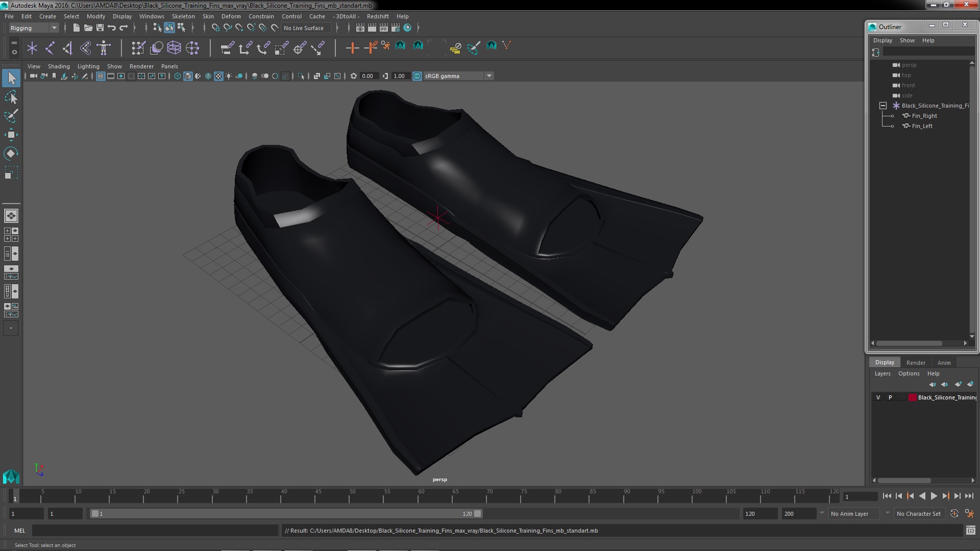Toggle layer visibility V box
The width and height of the screenshot is (980, 551).
click(x=878, y=397)
